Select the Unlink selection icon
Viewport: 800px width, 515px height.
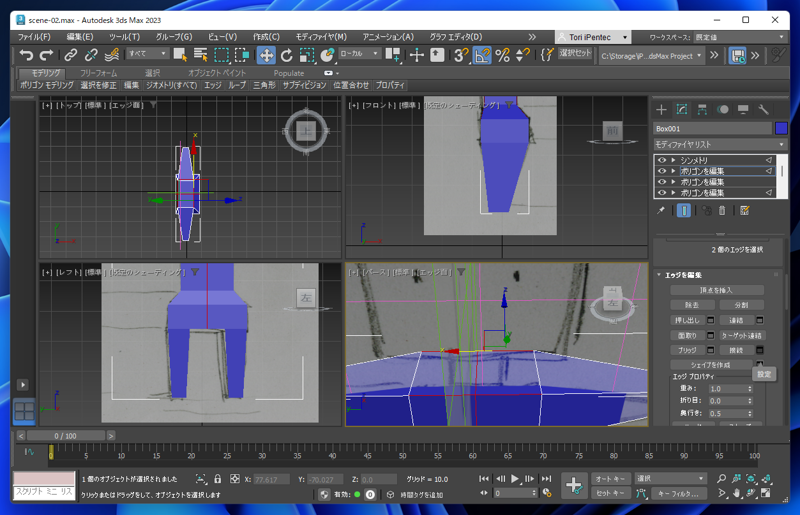pyautogui.click(x=91, y=55)
